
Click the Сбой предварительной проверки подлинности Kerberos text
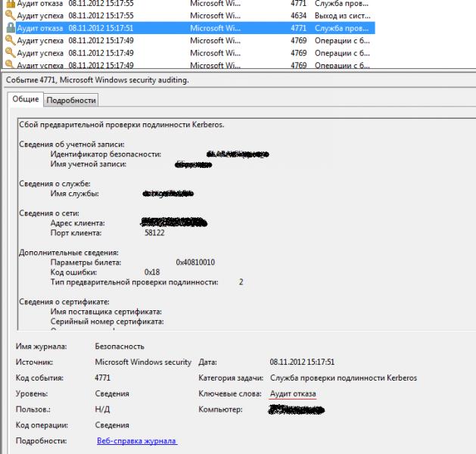(x=121, y=125)
